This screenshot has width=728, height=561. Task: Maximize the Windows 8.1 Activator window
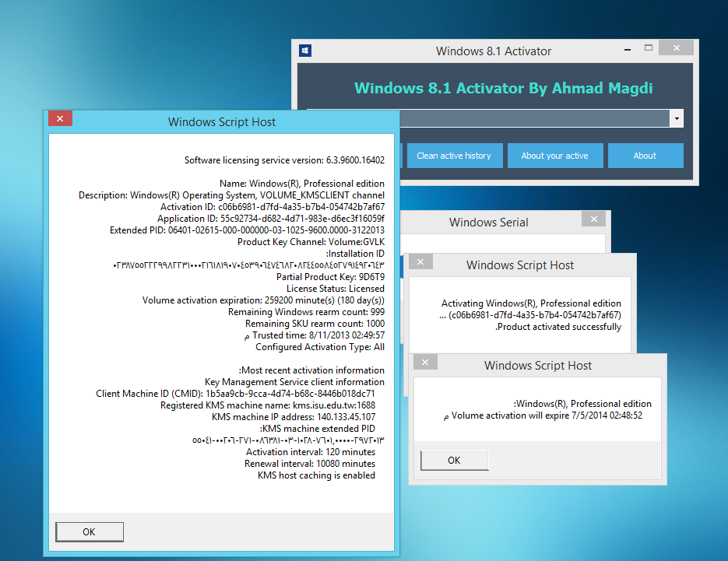[x=648, y=47]
